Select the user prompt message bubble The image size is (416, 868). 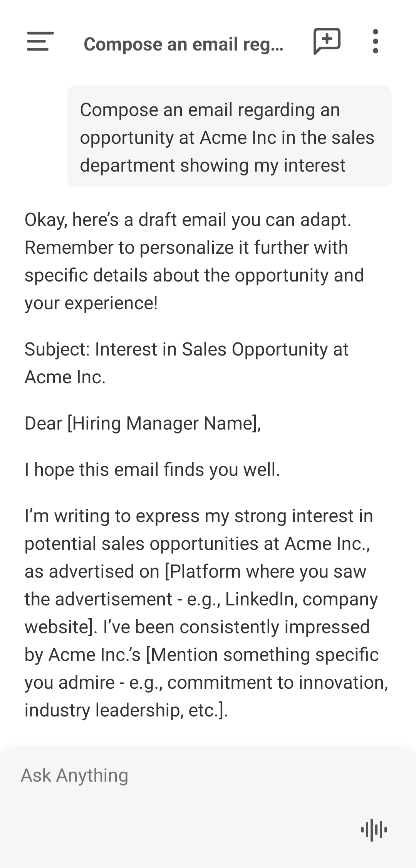230,137
